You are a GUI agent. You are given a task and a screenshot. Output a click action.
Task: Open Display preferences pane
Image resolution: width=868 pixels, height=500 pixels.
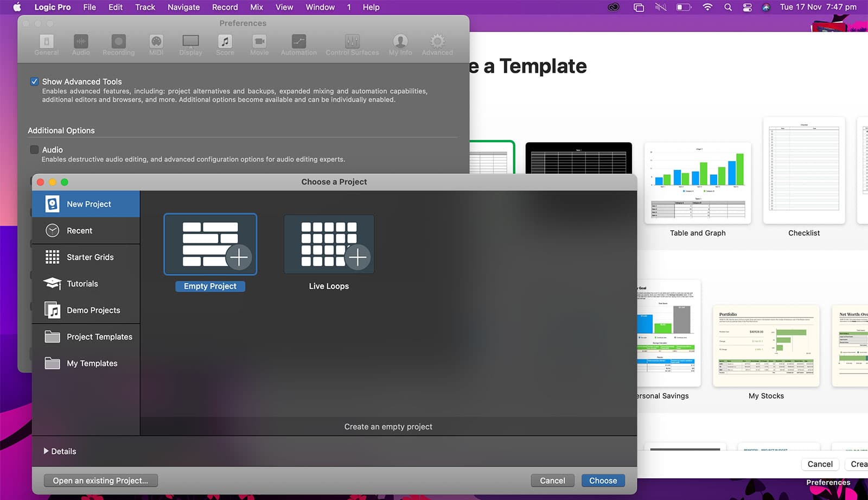click(190, 45)
